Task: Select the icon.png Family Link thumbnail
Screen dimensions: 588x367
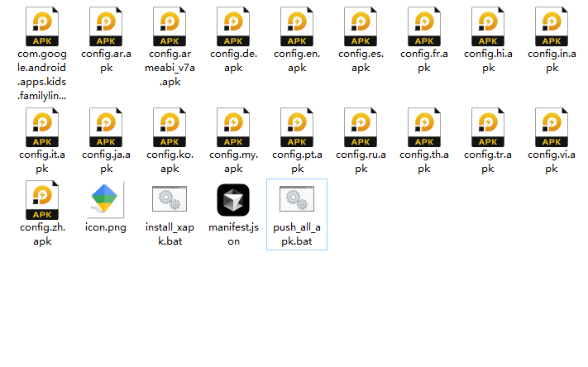Action: [x=105, y=200]
